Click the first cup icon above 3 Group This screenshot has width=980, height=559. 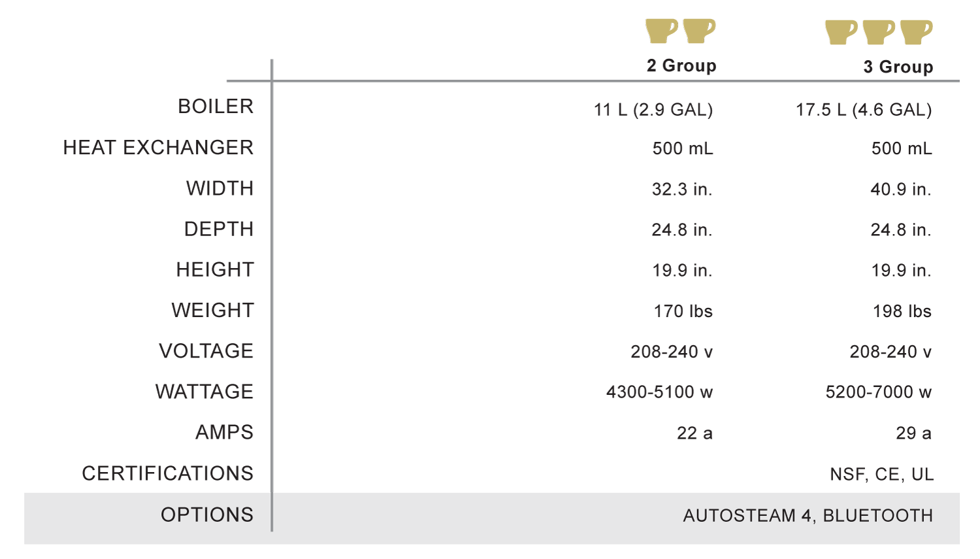pos(841,32)
